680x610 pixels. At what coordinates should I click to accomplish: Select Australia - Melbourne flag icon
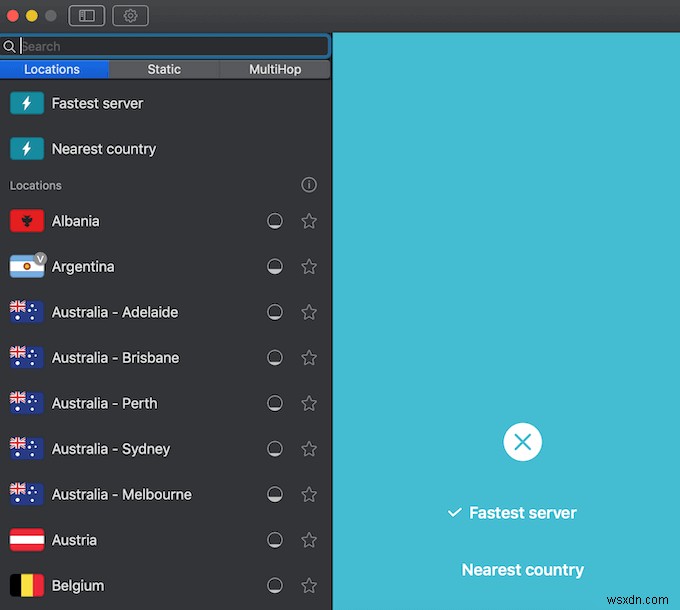click(27, 494)
